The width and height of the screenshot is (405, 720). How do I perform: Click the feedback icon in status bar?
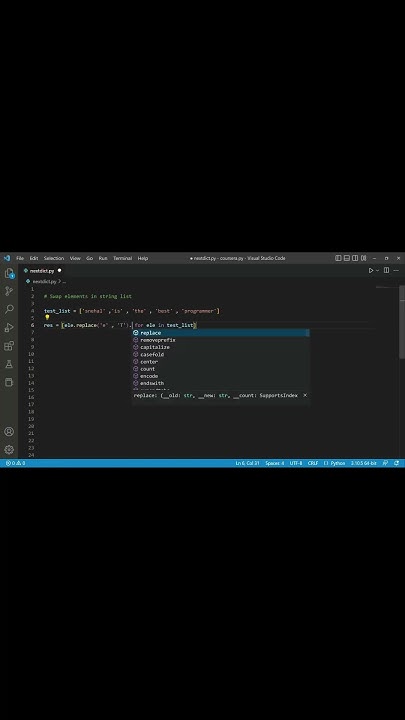pyautogui.click(x=385, y=463)
